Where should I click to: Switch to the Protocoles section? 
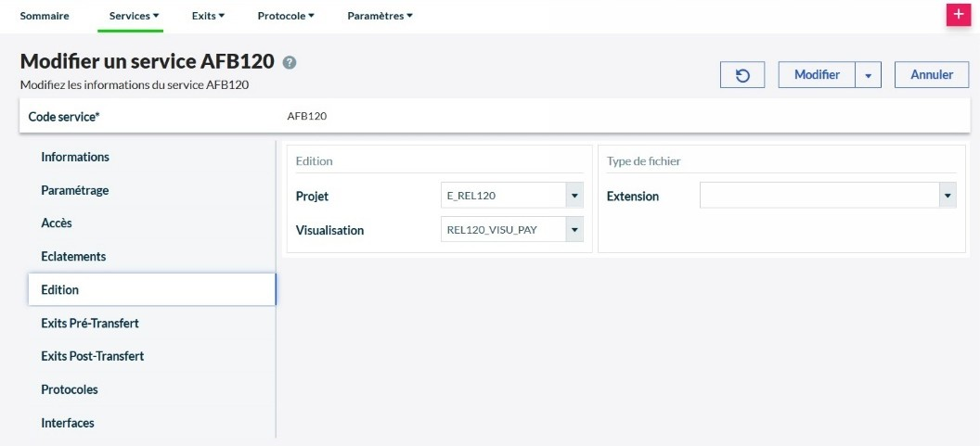pos(70,389)
